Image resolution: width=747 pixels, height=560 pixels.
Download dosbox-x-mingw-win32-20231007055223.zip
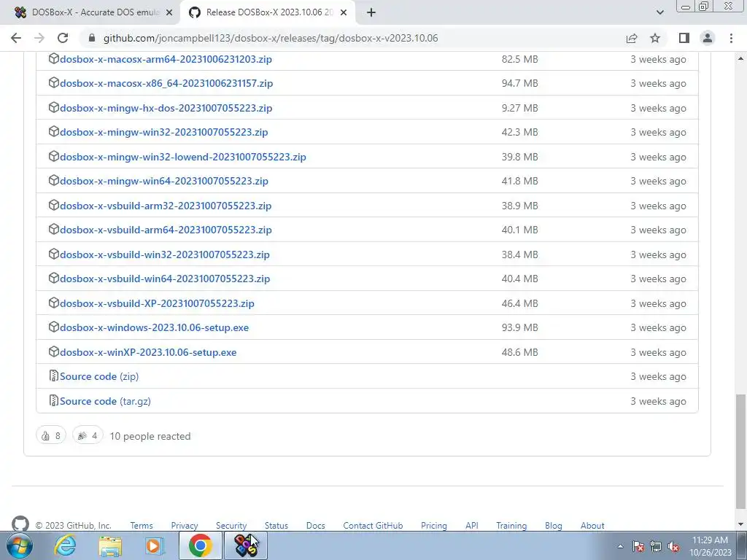[x=164, y=132]
